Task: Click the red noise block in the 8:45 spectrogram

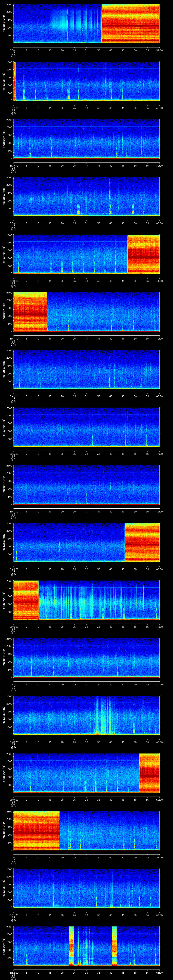Action: click(x=142, y=542)
